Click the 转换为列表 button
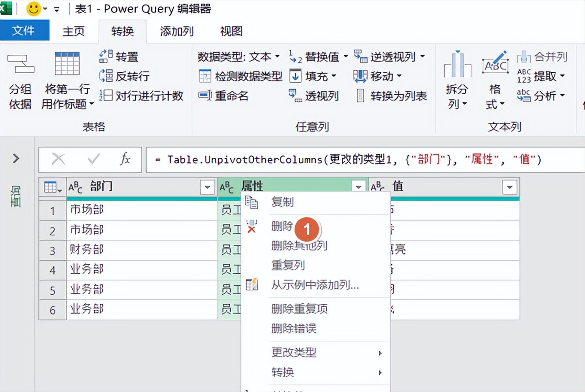This screenshot has height=392, width=585. pos(391,96)
